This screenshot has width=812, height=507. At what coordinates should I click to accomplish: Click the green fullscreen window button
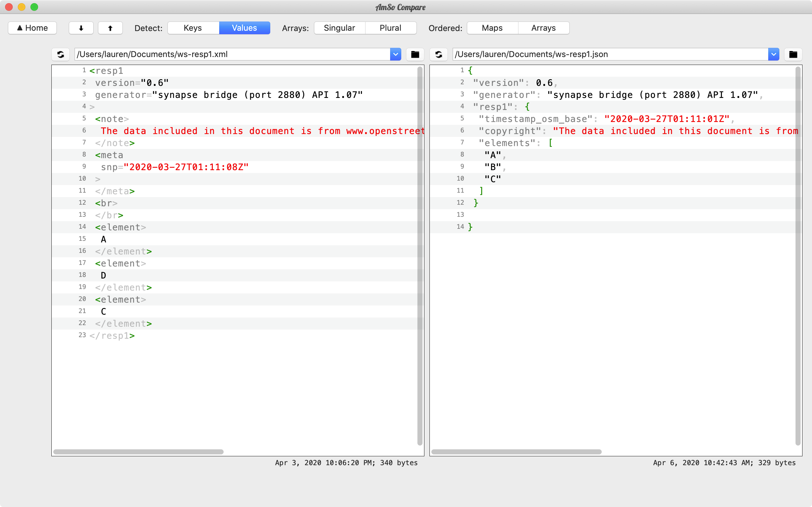click(34, 7)
